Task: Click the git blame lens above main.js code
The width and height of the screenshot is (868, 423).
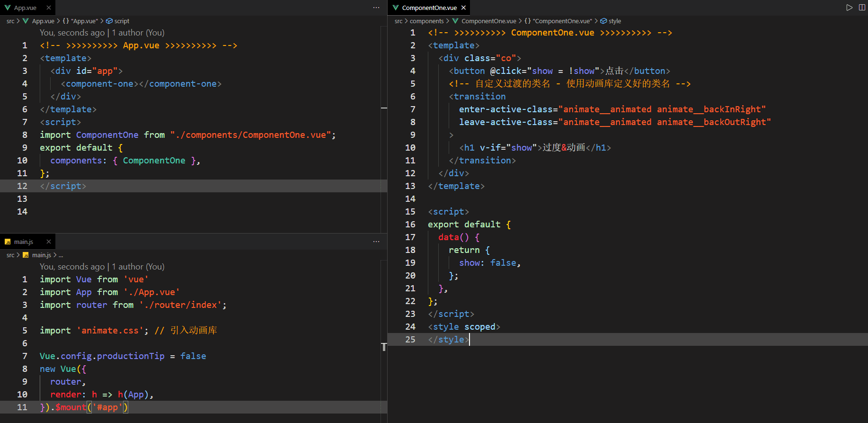Action: [102, 267]
